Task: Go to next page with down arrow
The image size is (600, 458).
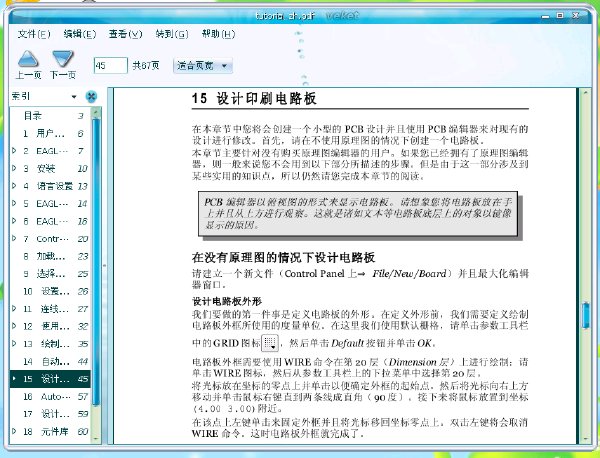Action: [x=63, y=59]
